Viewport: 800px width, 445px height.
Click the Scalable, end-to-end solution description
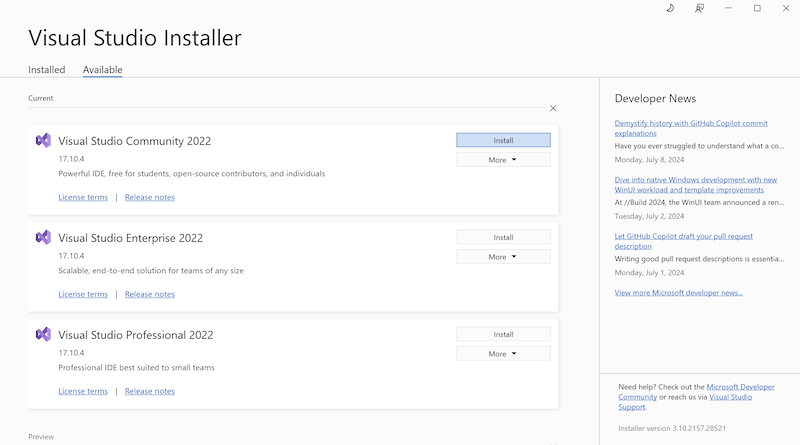click(x=151, y=270)
